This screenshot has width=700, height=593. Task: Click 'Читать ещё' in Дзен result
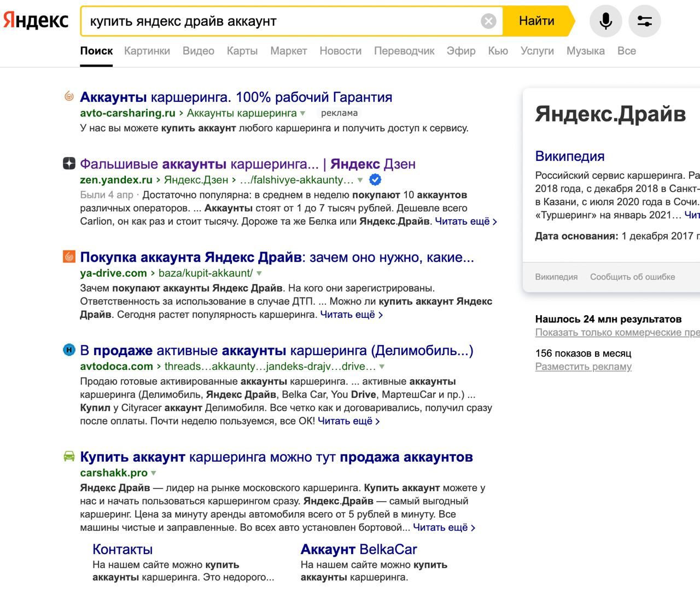pyautogui.click(x=466, y=222)
